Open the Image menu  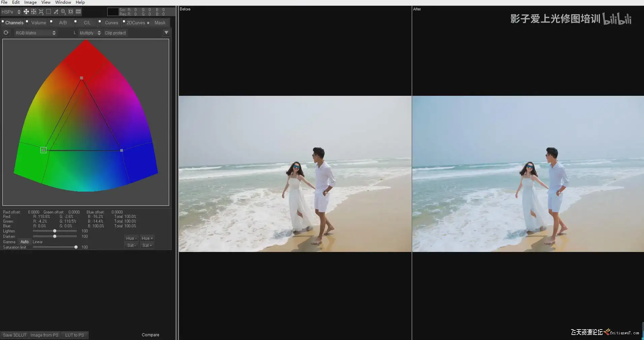[x=30, y=2]
